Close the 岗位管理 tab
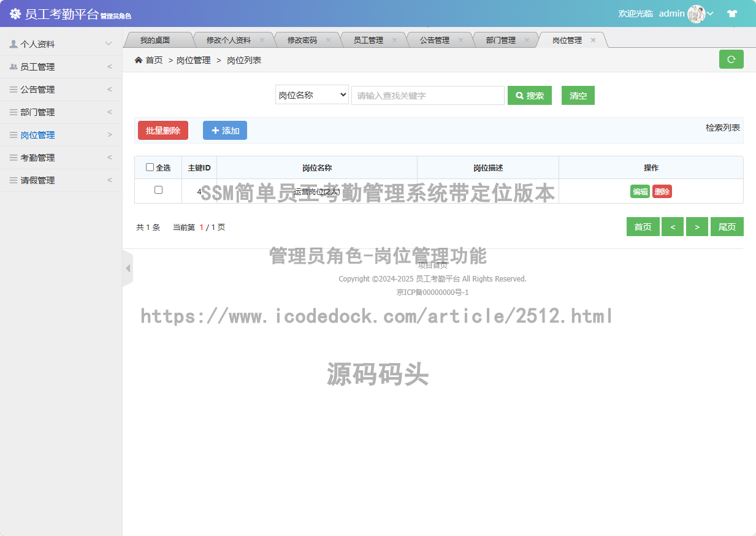The height and width of the screenshot is (536, 756). pos(593,40)
